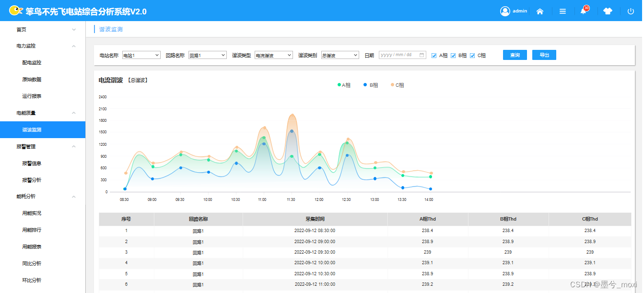Uncheck the A相 checkbox

[x=434, y=56]
